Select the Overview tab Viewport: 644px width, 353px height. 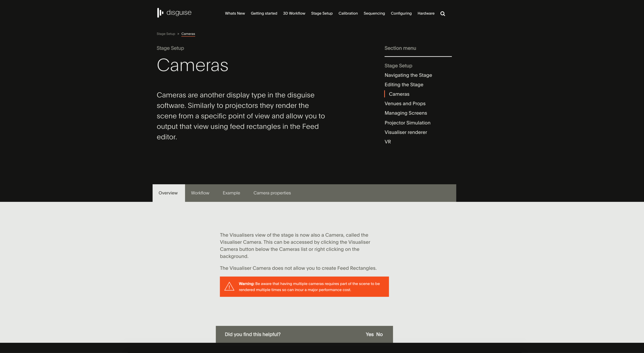168,193
